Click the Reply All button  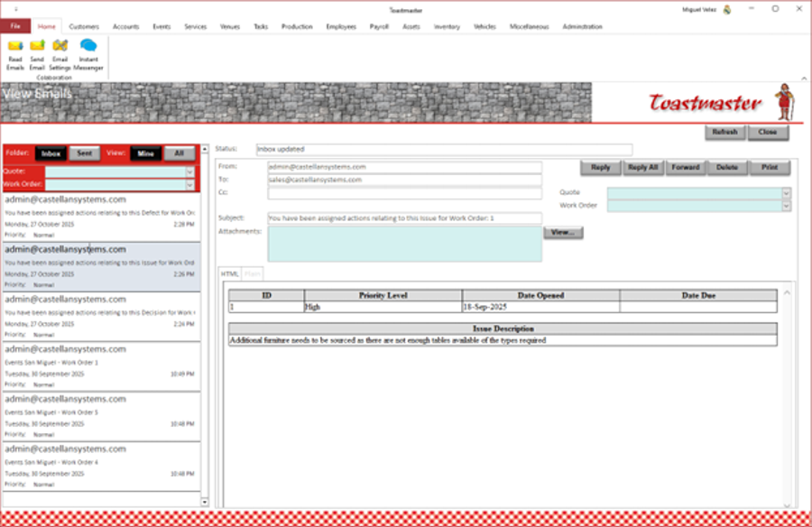(642, 167)
